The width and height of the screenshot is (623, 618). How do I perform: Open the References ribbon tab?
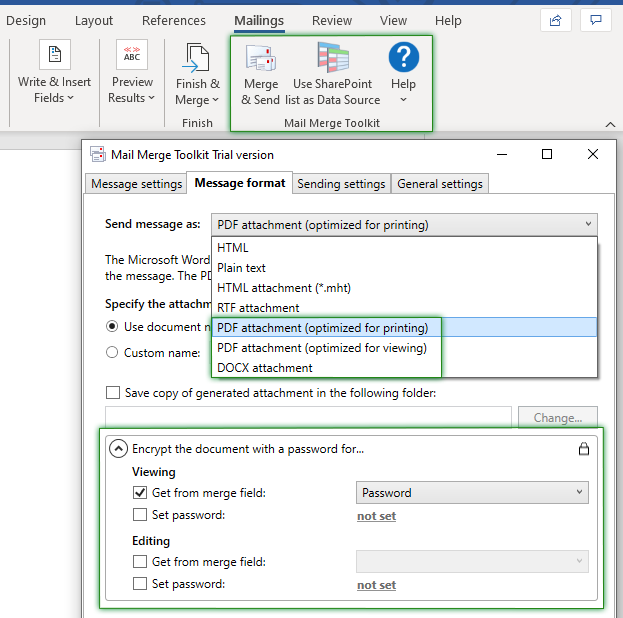pos(174,20)
